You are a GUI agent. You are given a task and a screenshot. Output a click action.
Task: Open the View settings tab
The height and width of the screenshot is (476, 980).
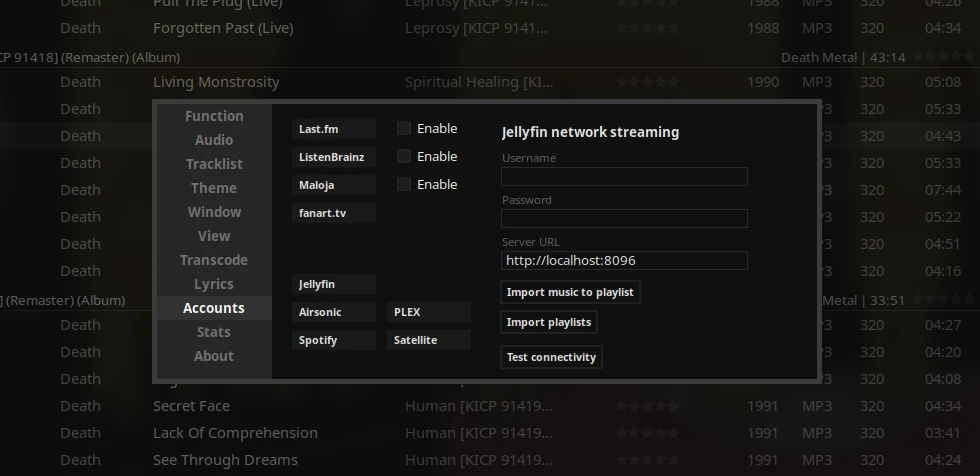click(x=214, y=236)
